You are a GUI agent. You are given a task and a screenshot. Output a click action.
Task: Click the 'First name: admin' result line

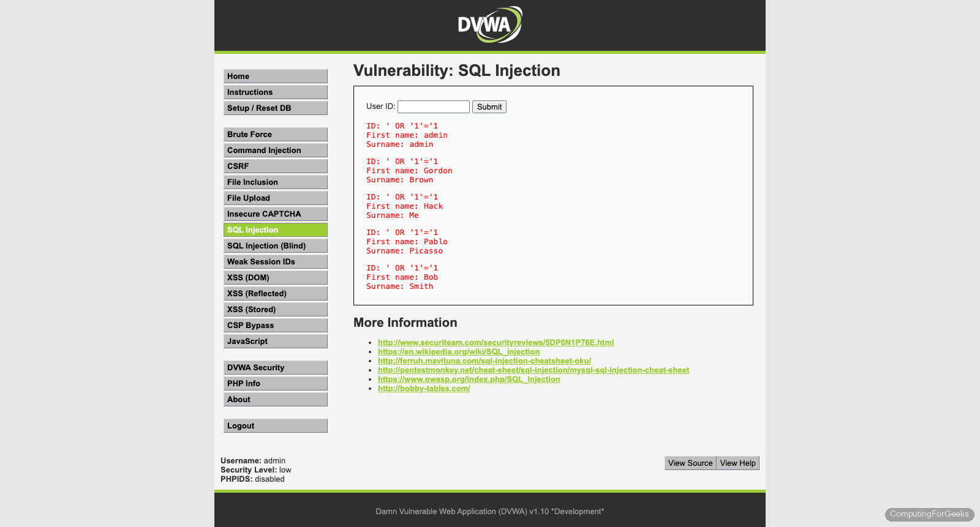pos(407,135)
